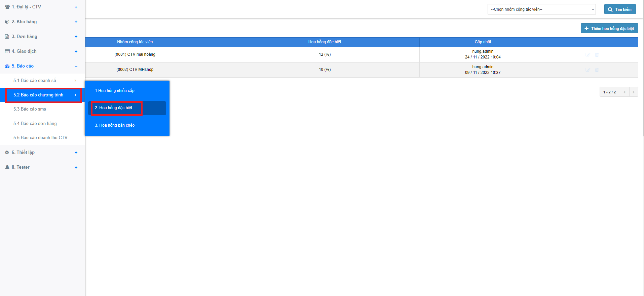Open the collaborator group dropdown
Screen dimensions: 644x296
[x=541, y=9]
